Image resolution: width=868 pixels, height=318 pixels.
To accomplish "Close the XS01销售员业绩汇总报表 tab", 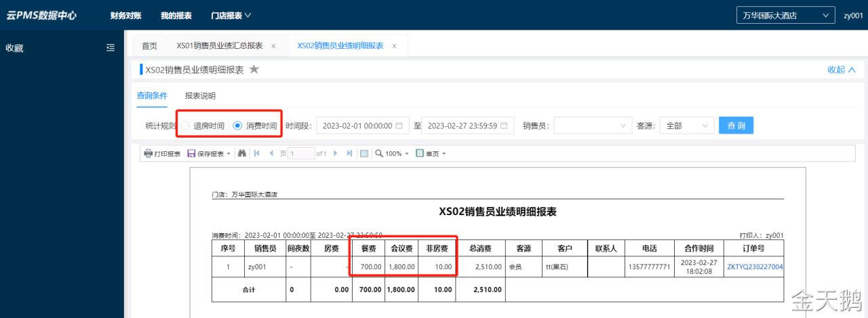I will (x=273, y=46).
